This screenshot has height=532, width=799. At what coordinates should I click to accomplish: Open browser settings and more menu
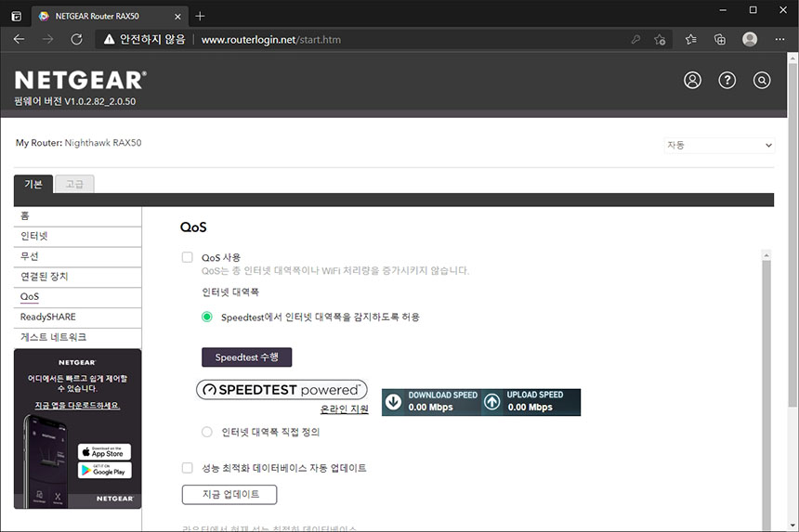click(779, 39)
